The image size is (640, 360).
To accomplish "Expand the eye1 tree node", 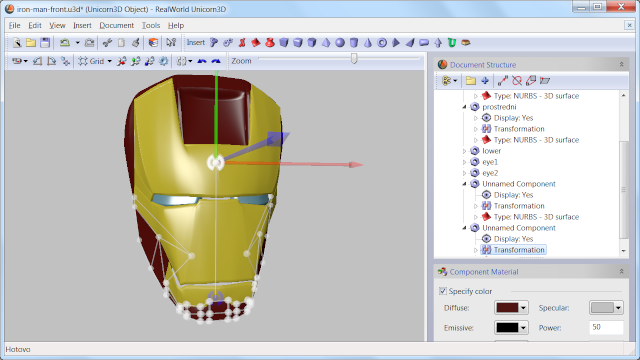I will pyautogui.click(x=464, y=162).
